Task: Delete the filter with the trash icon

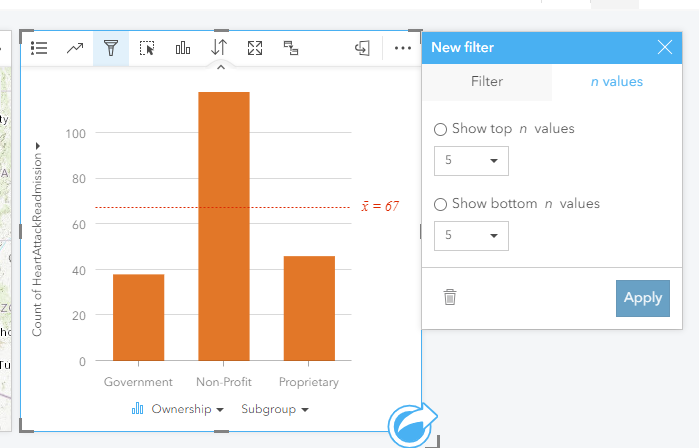Action: [450, 297]
